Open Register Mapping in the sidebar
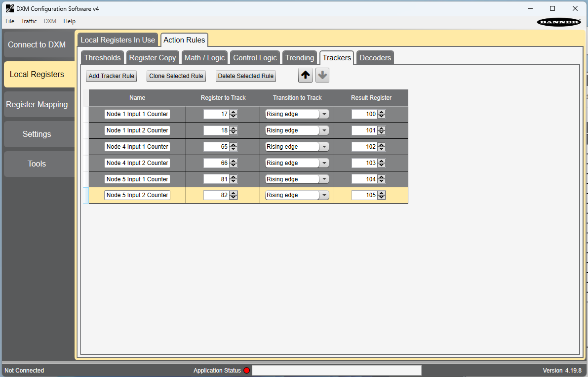This screenshot has height=377, width=588. click(x=37, y=104)
